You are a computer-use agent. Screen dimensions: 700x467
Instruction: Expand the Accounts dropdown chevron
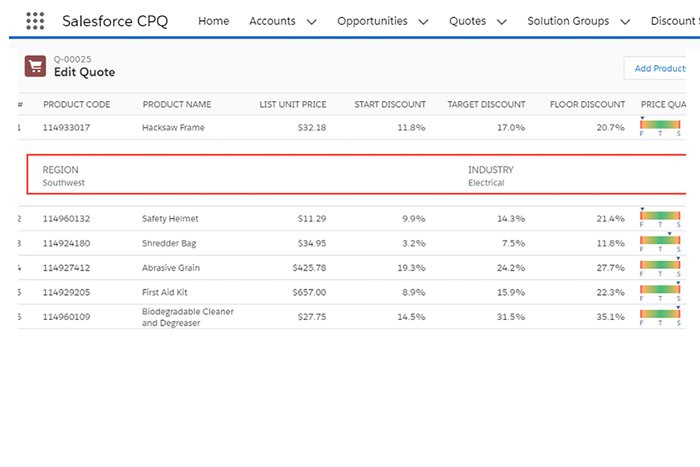click(x=311, y=21)
